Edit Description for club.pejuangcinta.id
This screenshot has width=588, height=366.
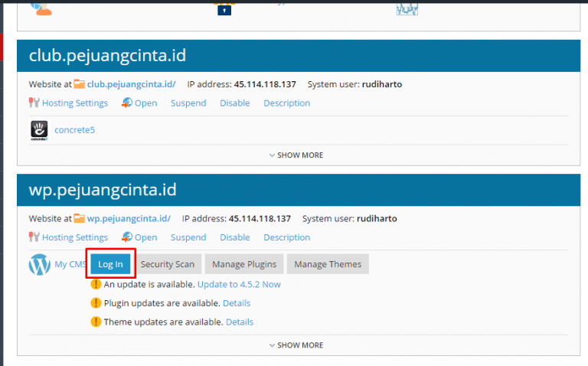point(286,103)
